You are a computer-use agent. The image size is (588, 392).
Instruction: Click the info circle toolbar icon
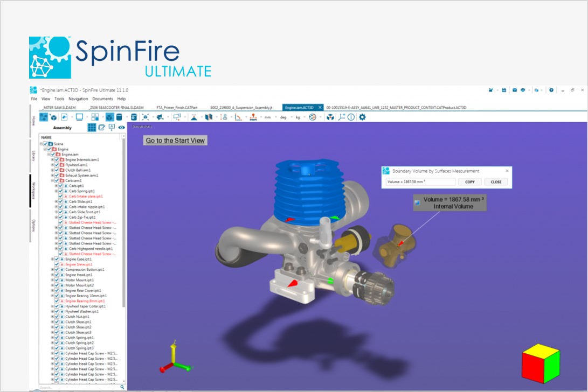(351, 117)
